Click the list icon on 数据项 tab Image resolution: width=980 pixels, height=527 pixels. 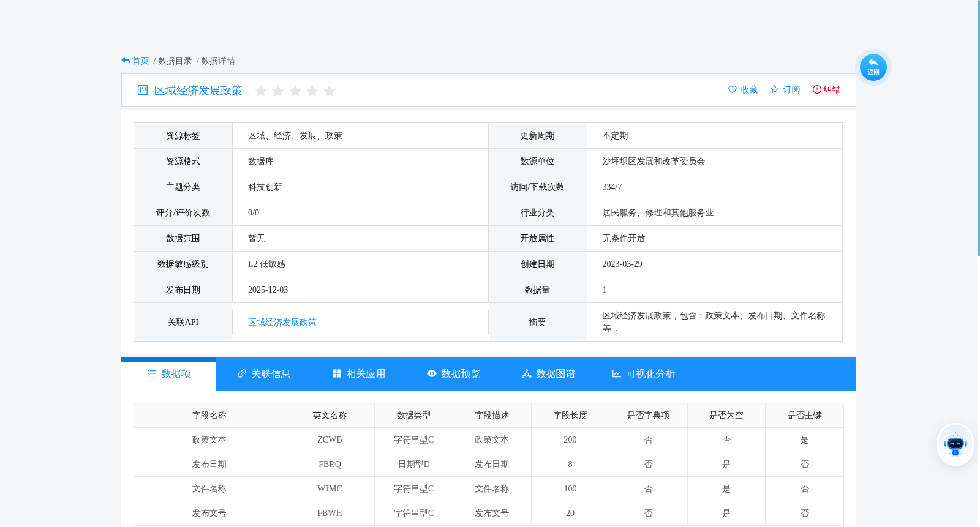[152, 373]
